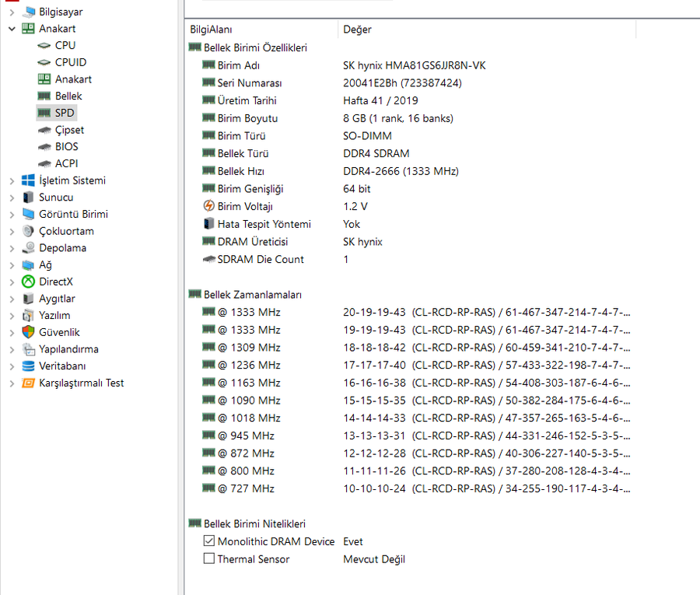This screenshot has width=700, height=595.
Task: Expand the Çokluortam tree node
Action: click(12, 232)
